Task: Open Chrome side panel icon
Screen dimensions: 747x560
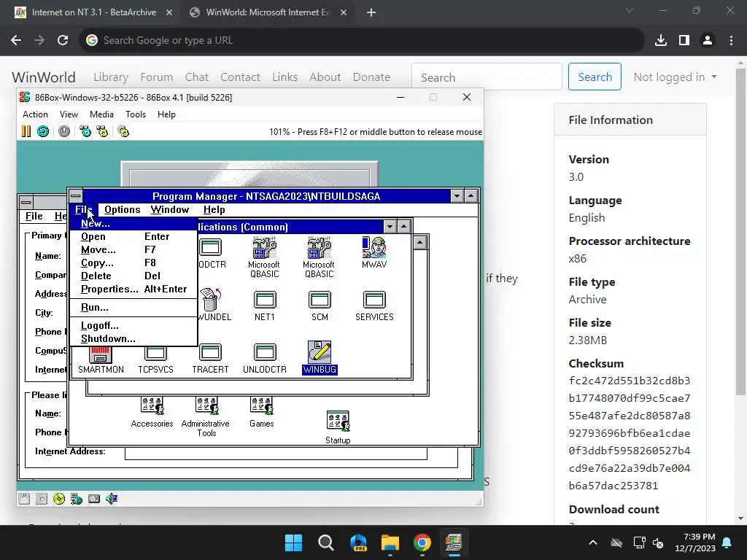Action: click(x=684, y=41)
